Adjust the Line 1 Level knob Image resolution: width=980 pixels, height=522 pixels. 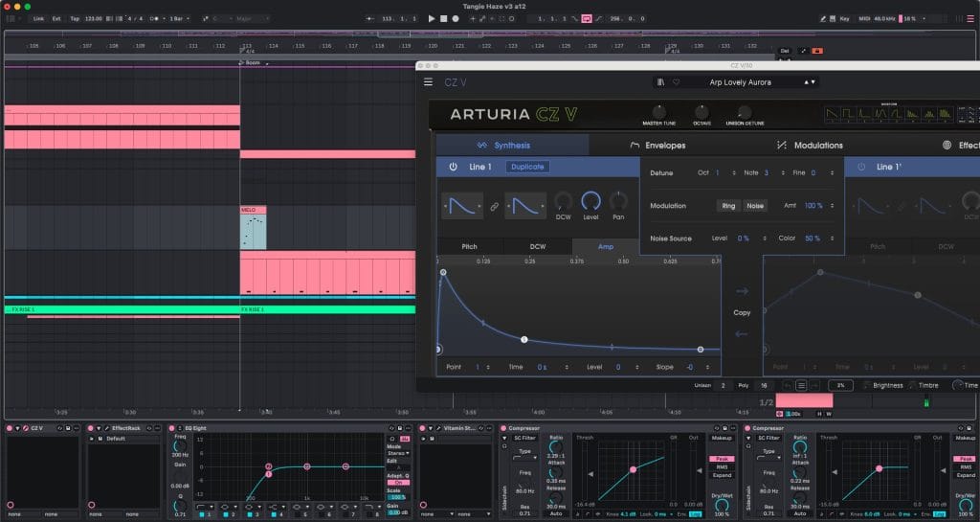[x=590, y=201]
